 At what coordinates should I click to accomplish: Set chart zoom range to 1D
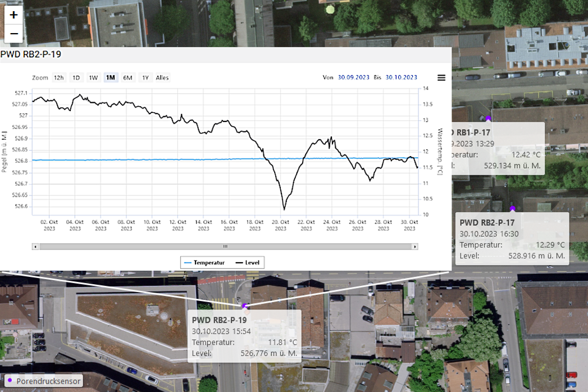(76, 78)
